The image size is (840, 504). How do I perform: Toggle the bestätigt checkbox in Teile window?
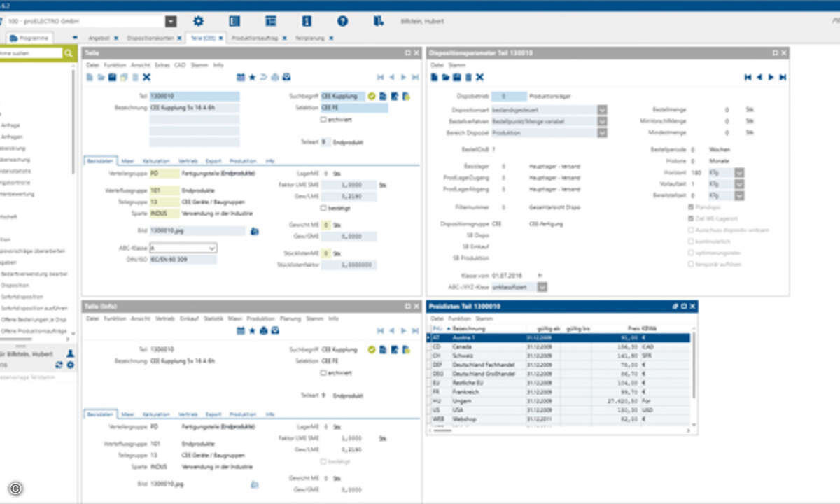[323, 208]
